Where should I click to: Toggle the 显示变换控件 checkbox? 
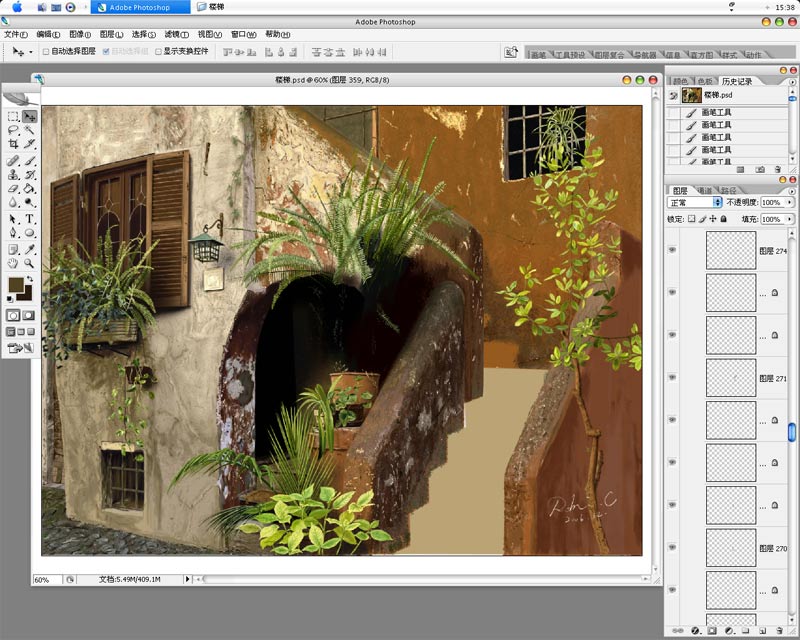click(x=158, y=52)
